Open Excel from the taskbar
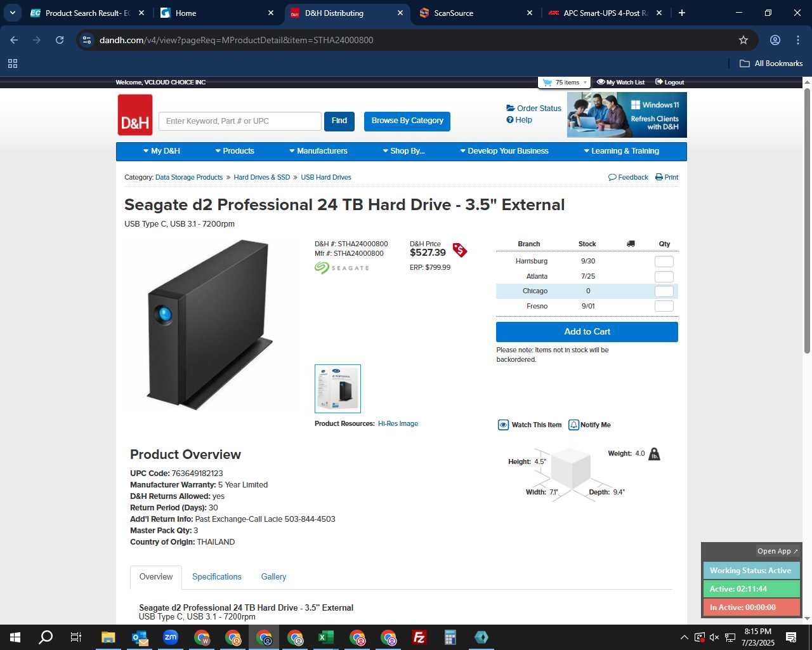The image size is (812, 650). coord(326,637)
